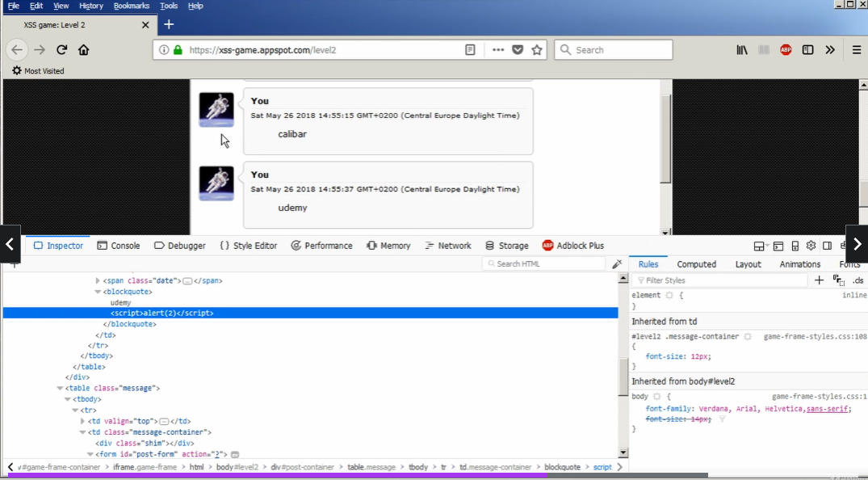868x480 pixels.
Task: Switch to the Console tab
Action: [119, 245]
